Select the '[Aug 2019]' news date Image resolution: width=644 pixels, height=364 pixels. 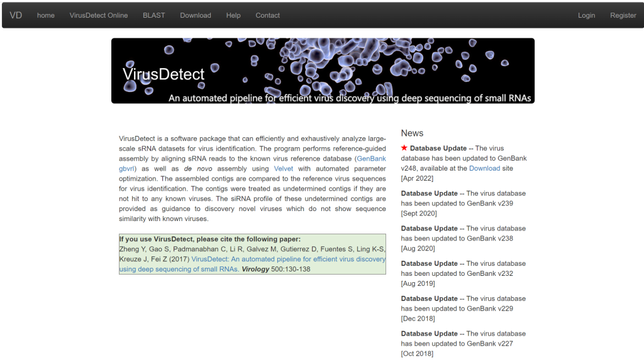coord(418,283)
